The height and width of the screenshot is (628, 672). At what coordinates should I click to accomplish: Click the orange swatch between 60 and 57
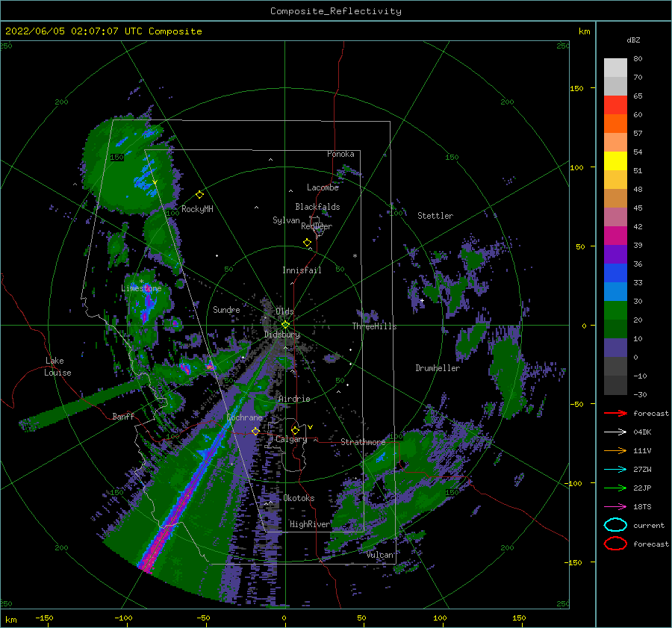point(615,124)
